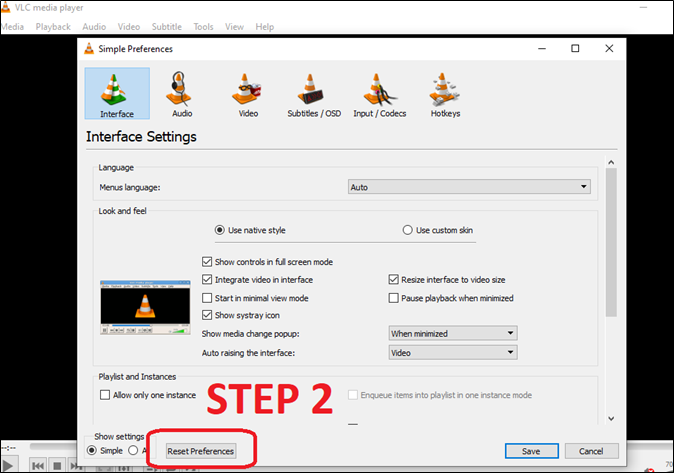
Task: Open the Input / Codecs preferences category
Action: coord(380,94)
